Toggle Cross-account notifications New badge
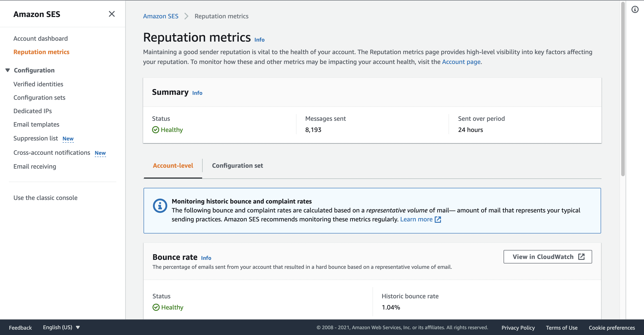The image size is (644, 335). pos(100,153)
